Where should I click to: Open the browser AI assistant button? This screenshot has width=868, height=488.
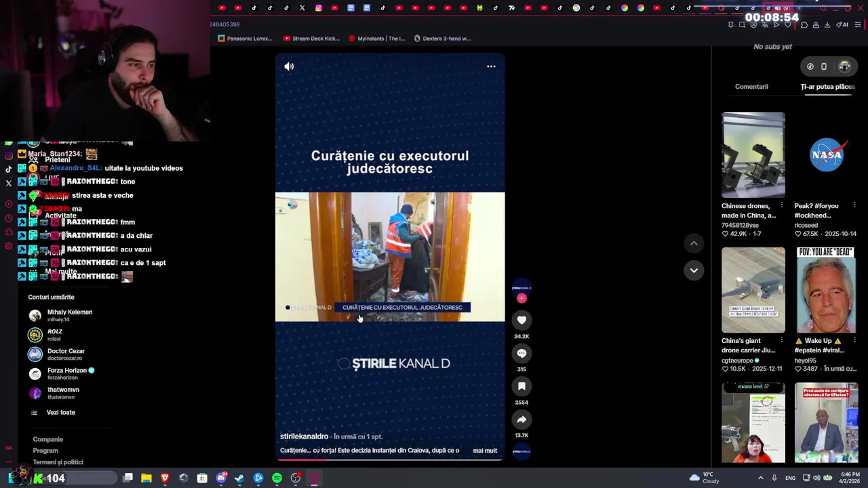click(842, 24)
